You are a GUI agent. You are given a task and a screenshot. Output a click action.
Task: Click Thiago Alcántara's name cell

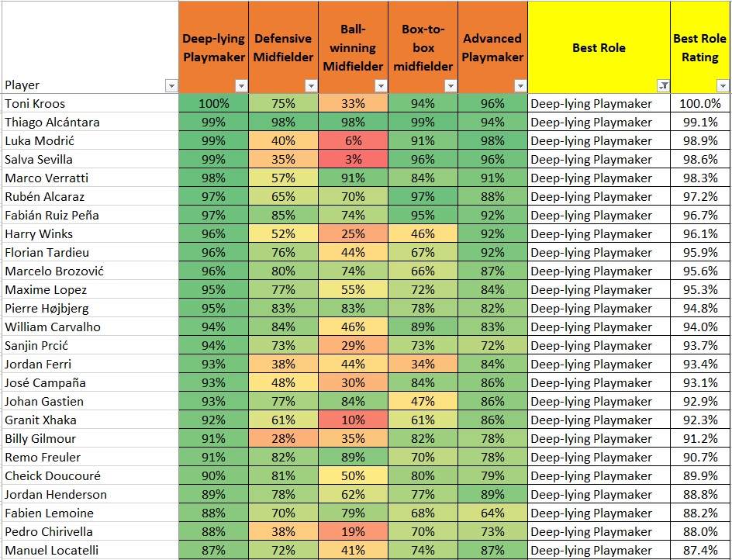(x=90, y=122)
